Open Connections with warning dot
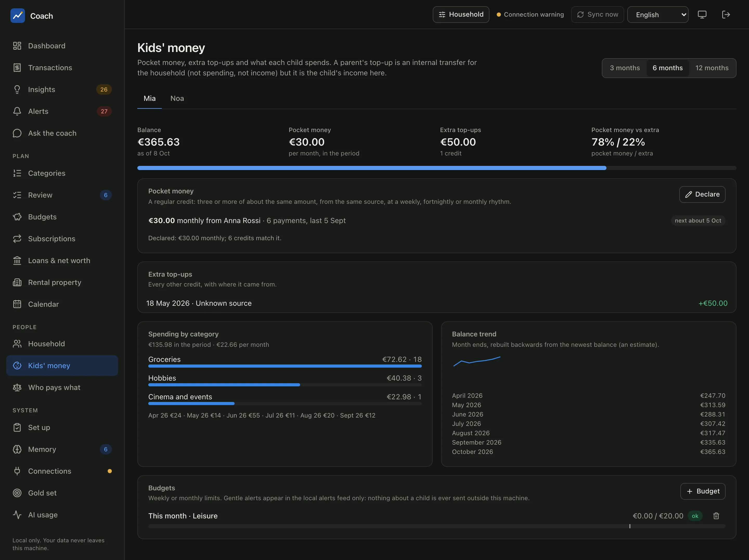The image size is (749, 560). pyautogui.click(x=62, y=471)
